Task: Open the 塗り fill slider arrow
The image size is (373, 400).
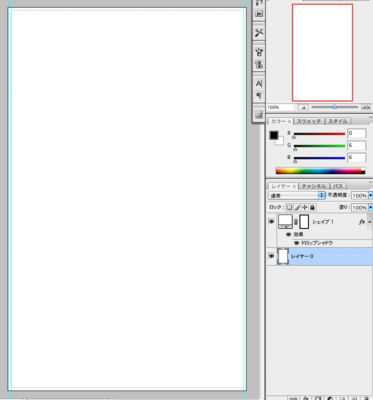Action: (x=370, y=207)
